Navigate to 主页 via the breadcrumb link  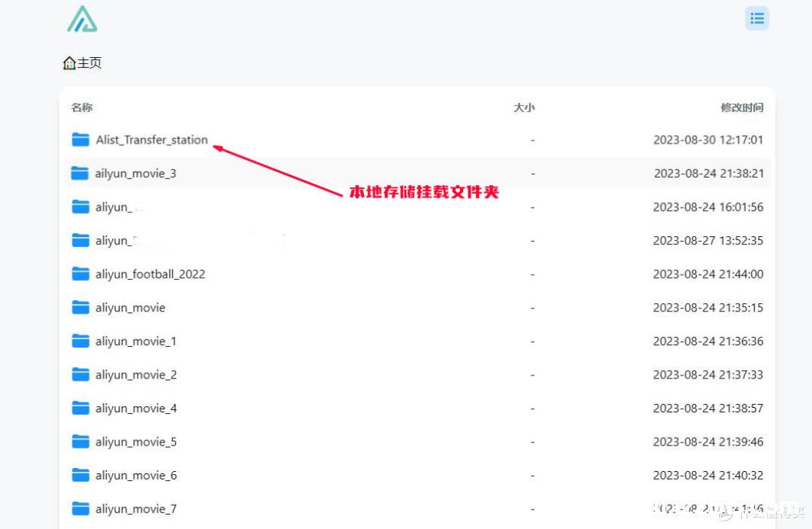coord(87,63)
